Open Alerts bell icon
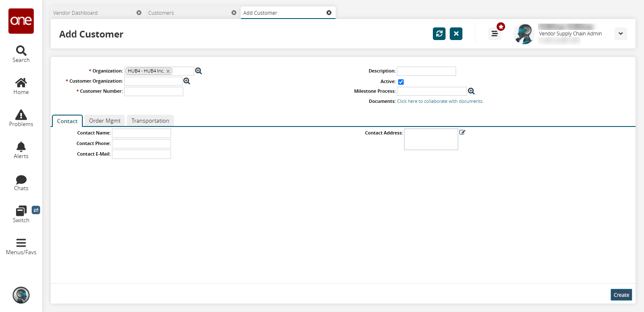644x312 pixels. pyautogui.click(x=21, y=147)
